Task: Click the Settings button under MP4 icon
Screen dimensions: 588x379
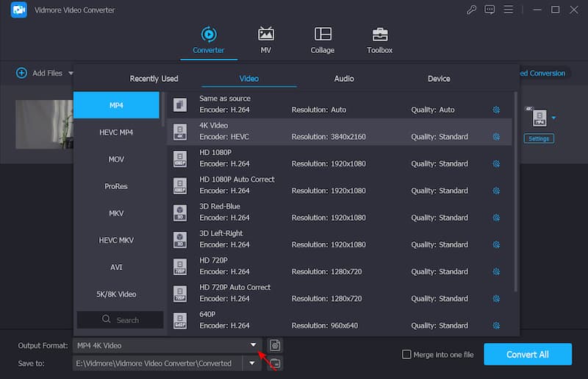Action: click(x=539, y=138)
